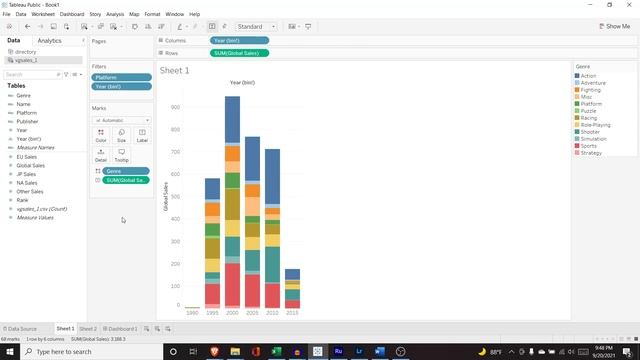The image size is (640, 360).
Task: Click the Shooter color swatch in legend
Action: pos(577,132)
